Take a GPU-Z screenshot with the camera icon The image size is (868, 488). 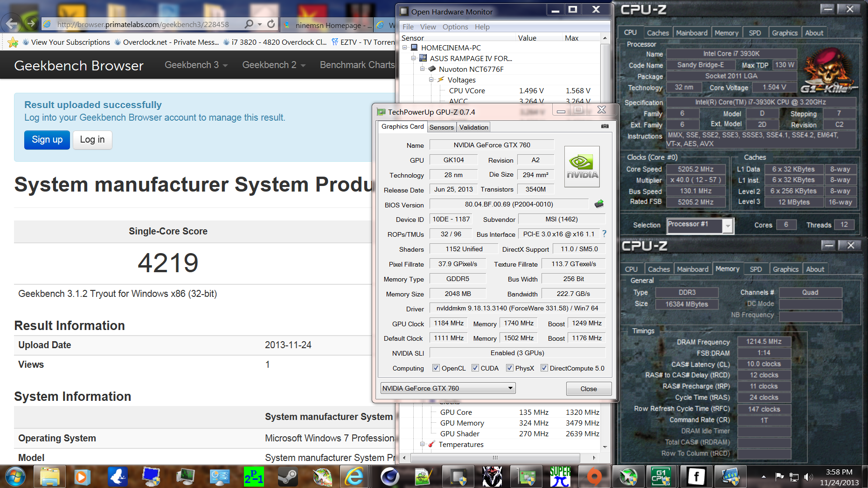605,126
